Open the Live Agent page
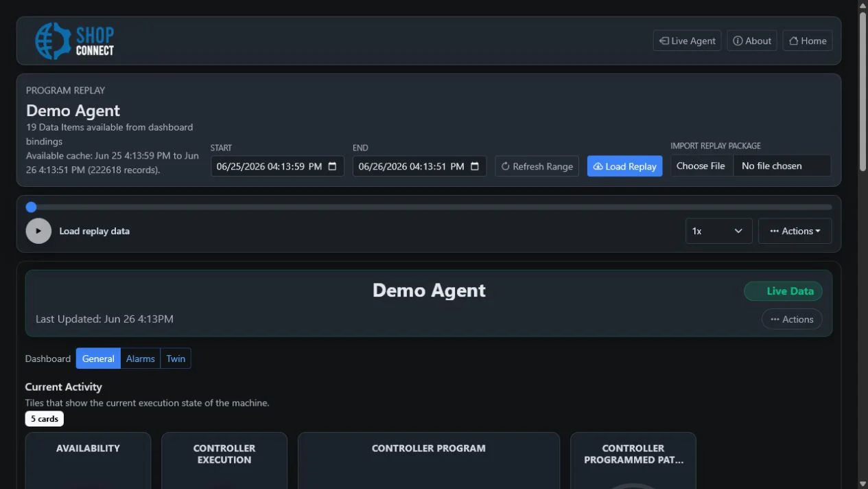 (687, 41)
